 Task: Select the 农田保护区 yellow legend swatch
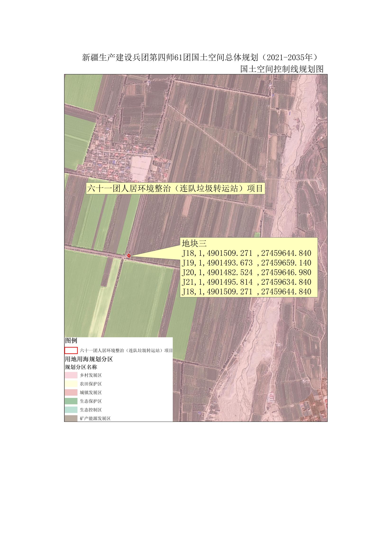pos(71,384)
